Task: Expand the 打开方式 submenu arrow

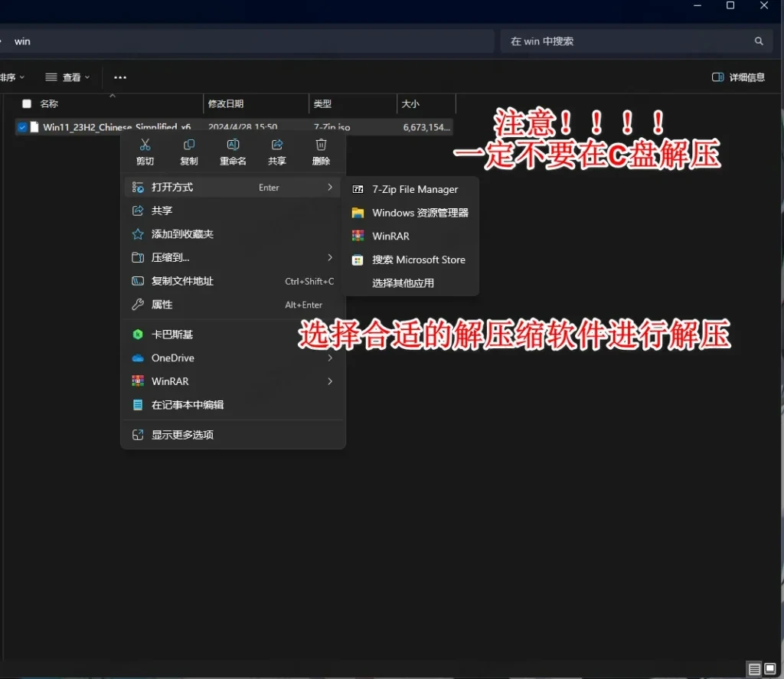Action: pyautogui.click(x=330, y=187)
